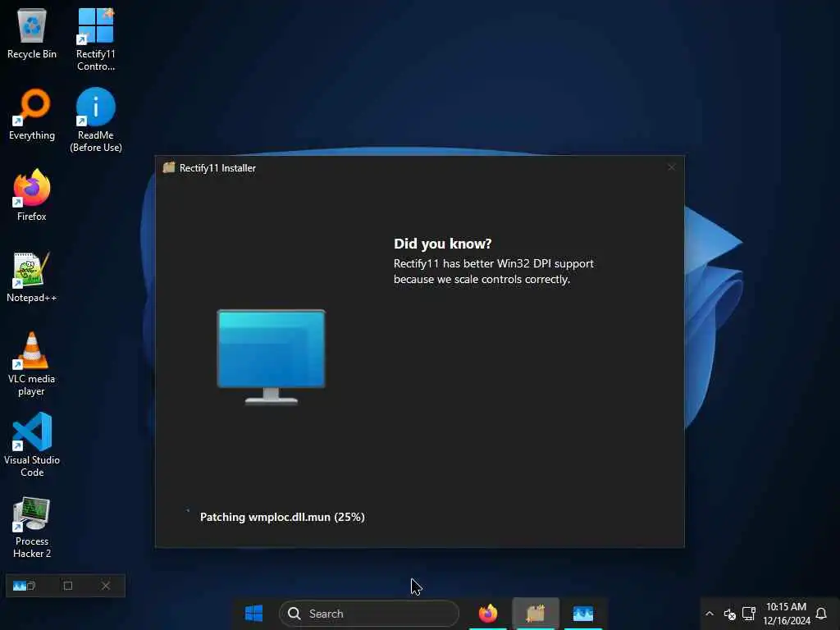Viewport: 840px width, 630px height.
Task: Open the Rectify11 Control Center shortcut
Action: tap(95, 39)
